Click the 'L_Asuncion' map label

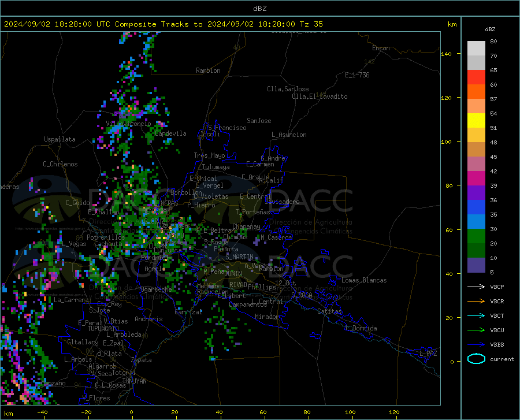289,135
